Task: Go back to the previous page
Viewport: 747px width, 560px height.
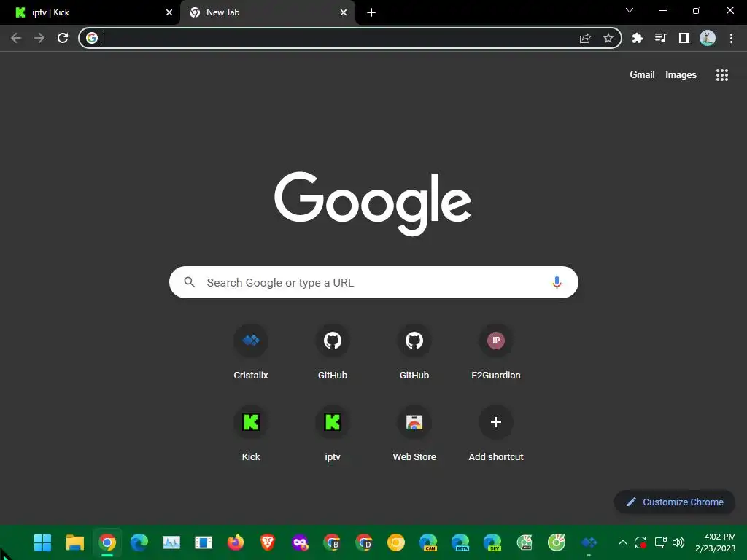Action: [16, 38]
